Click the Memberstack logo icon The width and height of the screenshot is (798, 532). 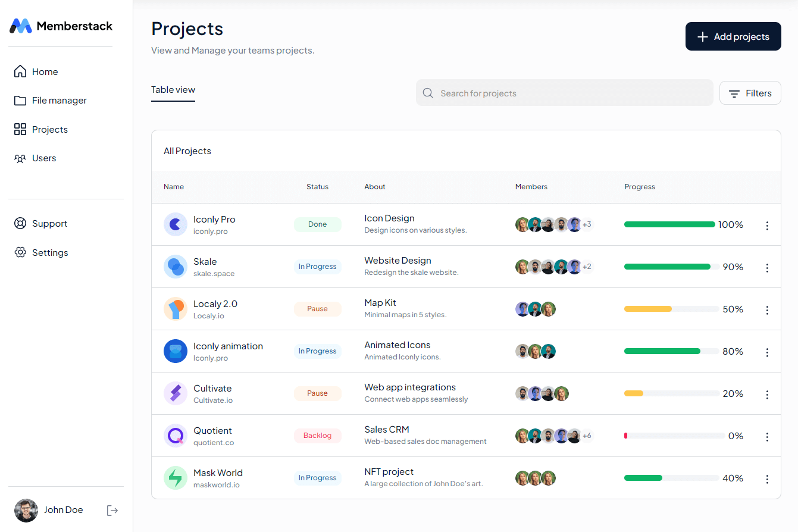coord(20,26)
